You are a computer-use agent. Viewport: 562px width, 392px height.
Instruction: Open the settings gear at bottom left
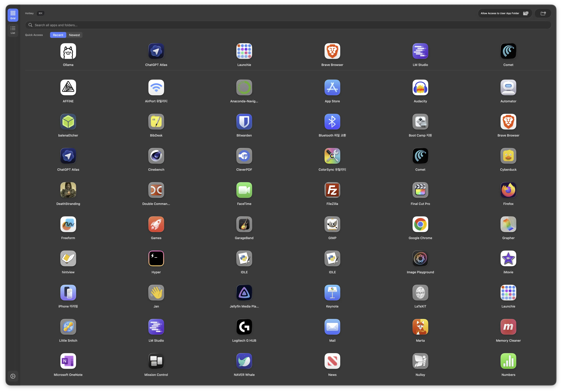click(x=13, y=376)
